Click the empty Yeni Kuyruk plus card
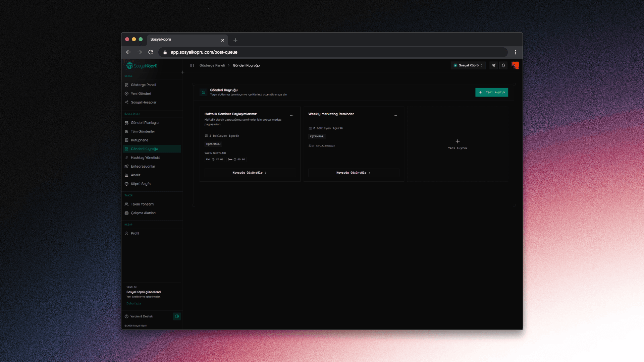The width and height of the screenshot is (644, 362). [458, 144]
